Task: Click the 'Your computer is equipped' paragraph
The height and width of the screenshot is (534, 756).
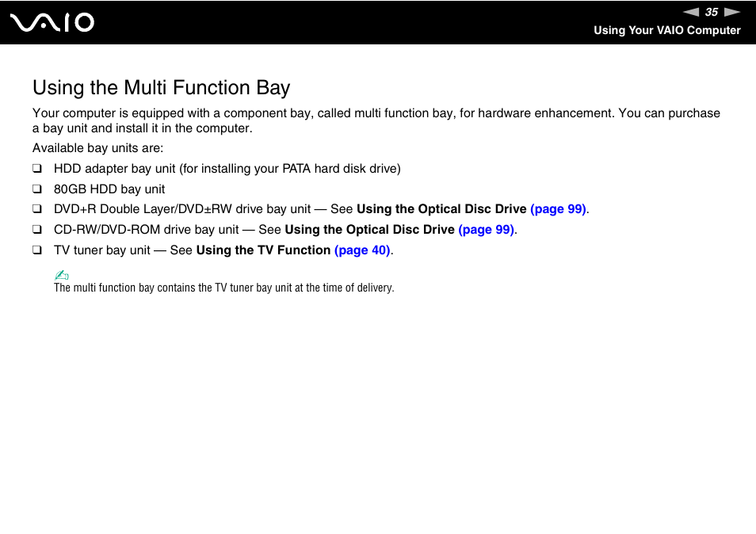Action: tap(376, 120)
